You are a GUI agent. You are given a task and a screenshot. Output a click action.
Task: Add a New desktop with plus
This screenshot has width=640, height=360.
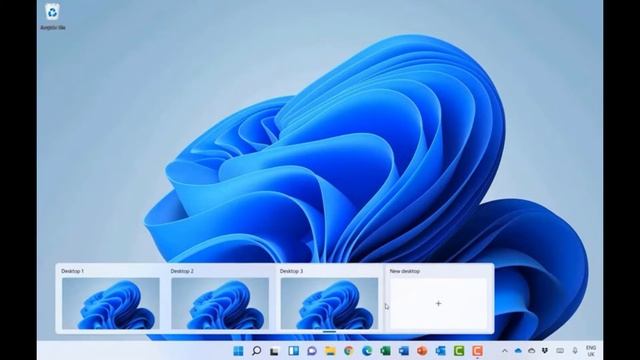click(438, 303)
